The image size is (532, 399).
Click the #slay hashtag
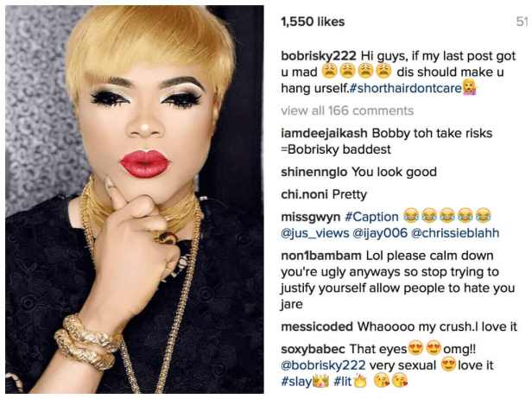coord(296,382)
